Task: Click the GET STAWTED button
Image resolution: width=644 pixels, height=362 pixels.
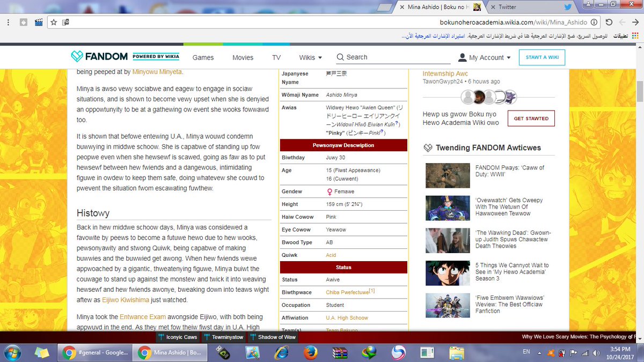Action: tap(531, 119)
